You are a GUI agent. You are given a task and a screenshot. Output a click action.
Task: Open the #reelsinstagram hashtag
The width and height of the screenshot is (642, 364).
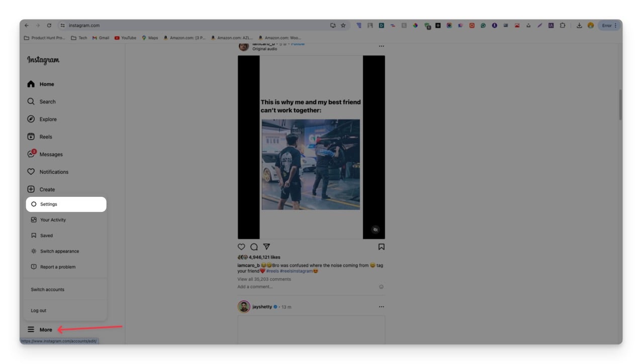pos(296,271)
